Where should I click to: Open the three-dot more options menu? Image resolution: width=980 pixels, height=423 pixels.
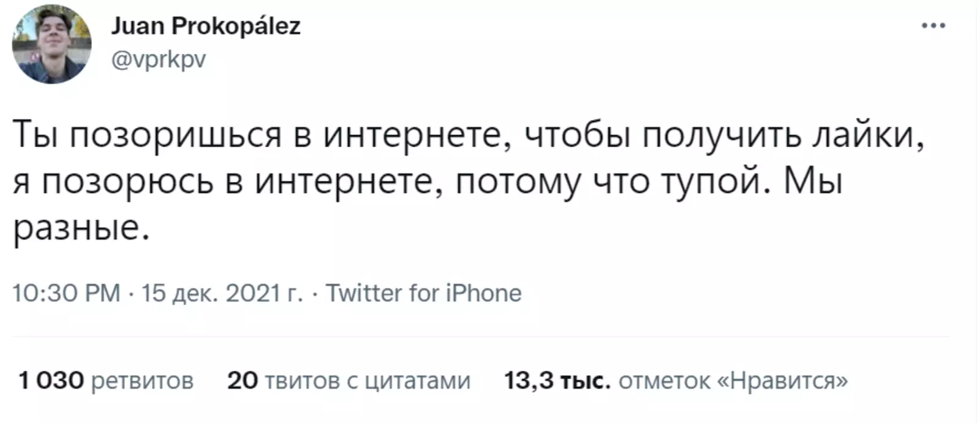pos(933,26)
